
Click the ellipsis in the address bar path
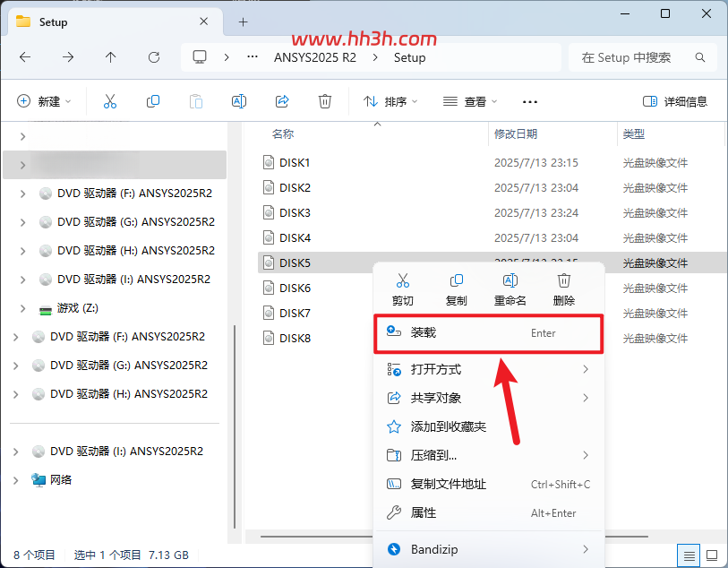tap(253, 57)
